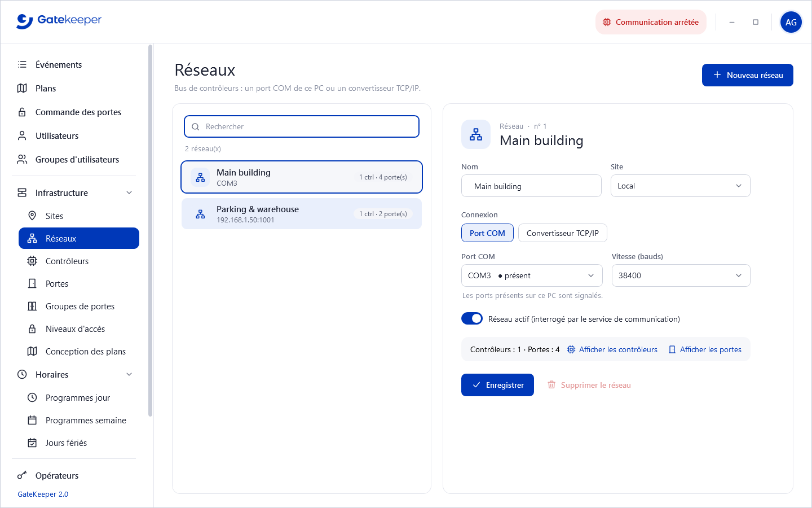Click the Opérateurs key icon
This screenshot has width=812, height=508.
[22, 475]
